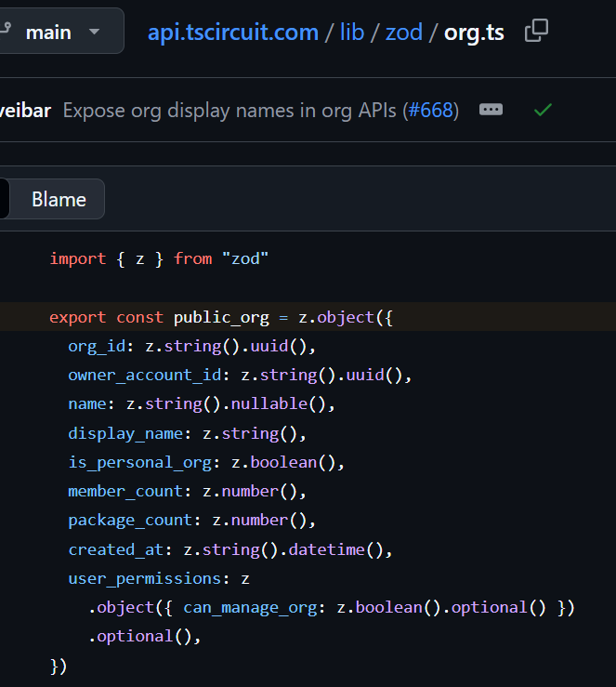Go to the lib folder breadcrumb
This screenshot has width=616, height=687.
pyautogui.click(x=352, y=33)
